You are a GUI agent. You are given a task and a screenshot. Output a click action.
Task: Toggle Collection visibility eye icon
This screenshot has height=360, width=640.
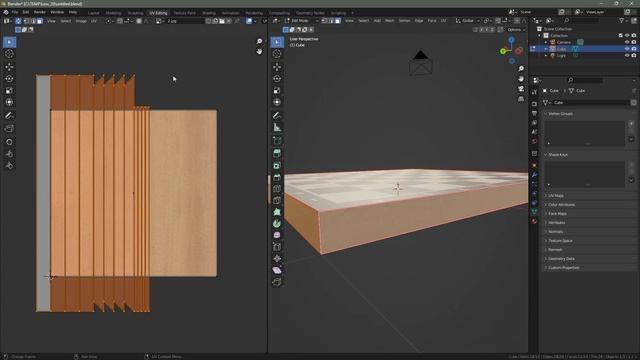pyautogui.click(x=627, y=36)
